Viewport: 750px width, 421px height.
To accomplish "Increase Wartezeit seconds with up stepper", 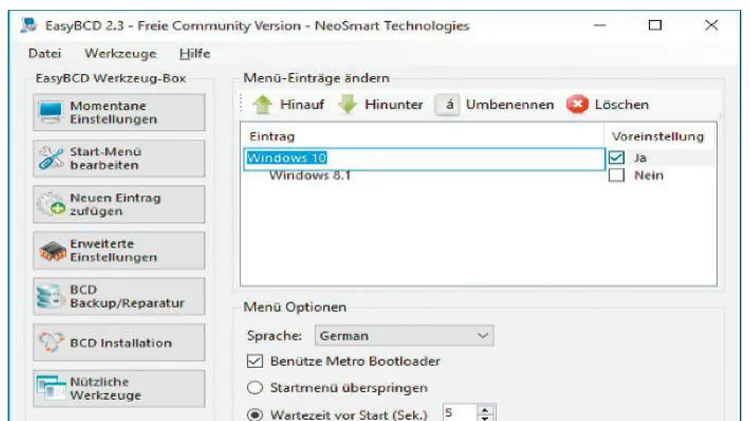I will point(485,410).
